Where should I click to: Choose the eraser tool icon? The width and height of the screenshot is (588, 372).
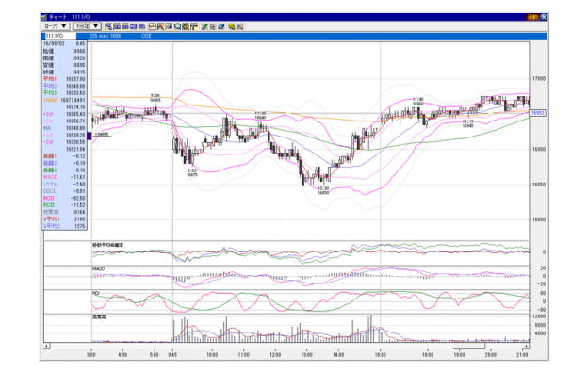click(220, 26)
